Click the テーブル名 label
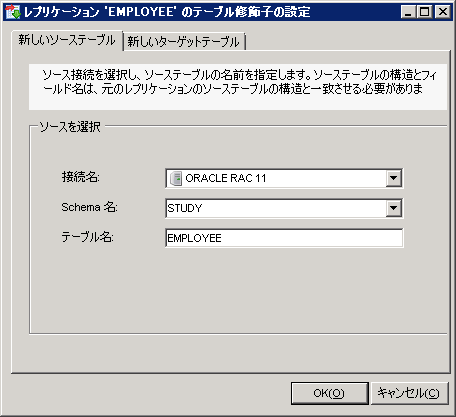This screenshot has width=456, height=417. pyautogui.click(x=87, y=237)
